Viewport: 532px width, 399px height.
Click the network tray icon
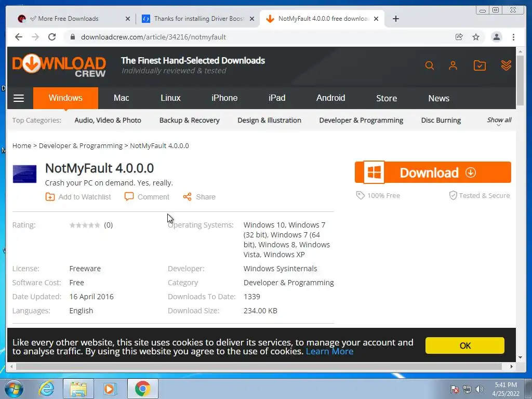(x=467, y=389)
